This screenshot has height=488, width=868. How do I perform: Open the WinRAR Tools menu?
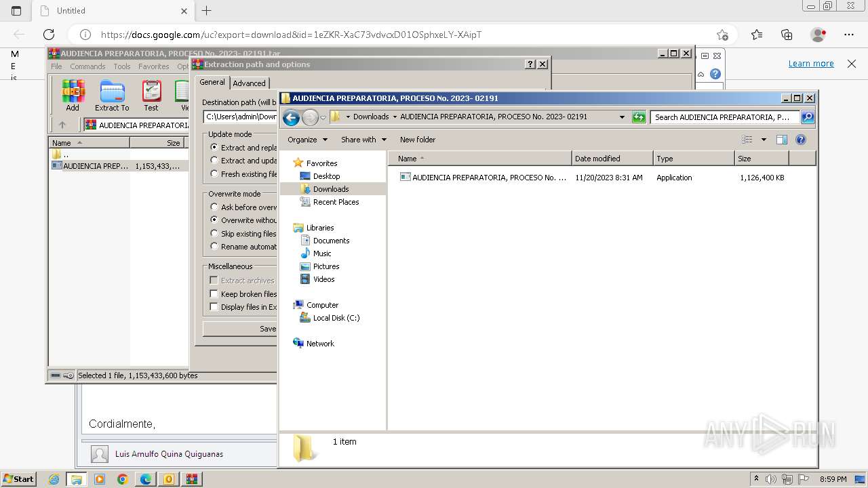[122, 66]
